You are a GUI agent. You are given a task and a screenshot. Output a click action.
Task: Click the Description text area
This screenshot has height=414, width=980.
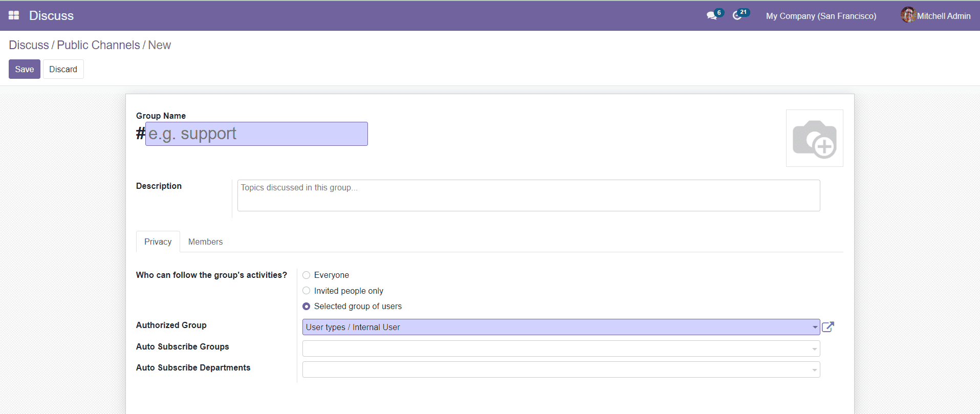[x=528, y=195]
